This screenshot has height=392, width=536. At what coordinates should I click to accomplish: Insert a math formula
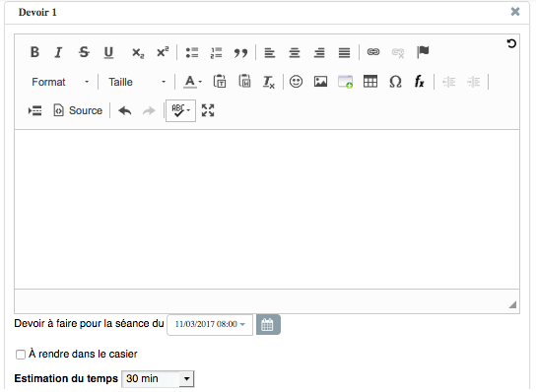coord(419,82)
